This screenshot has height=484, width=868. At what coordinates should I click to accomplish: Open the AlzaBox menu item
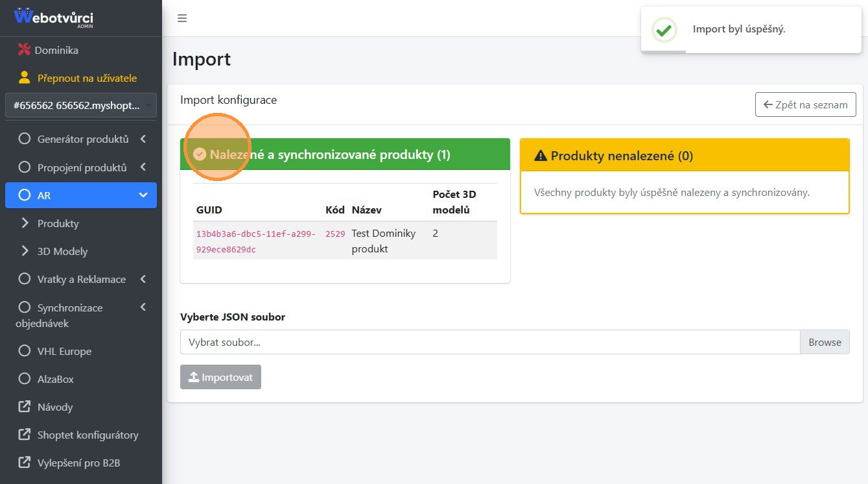(x=55, y=379)
